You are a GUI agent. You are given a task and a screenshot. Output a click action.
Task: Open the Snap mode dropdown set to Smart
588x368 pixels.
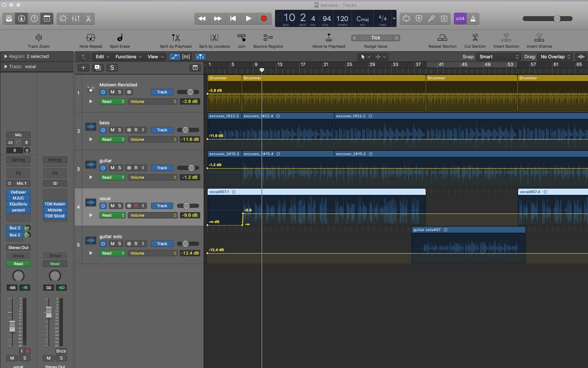click(x=497, y=57)
